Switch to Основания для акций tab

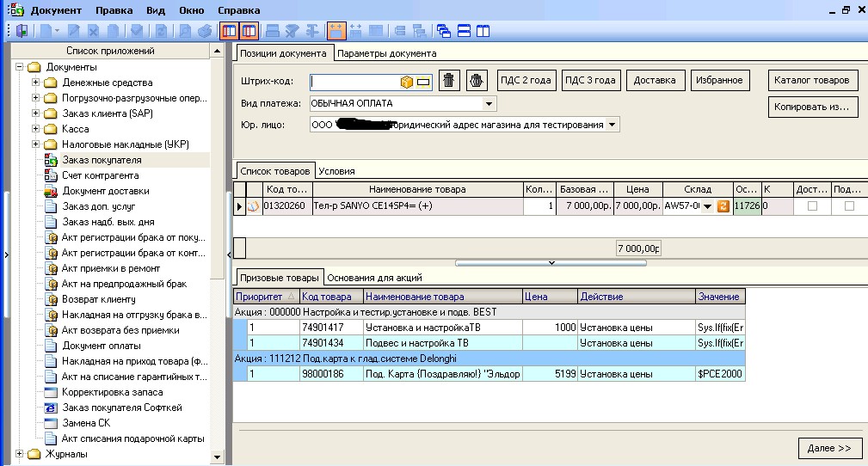coord(374,278)
